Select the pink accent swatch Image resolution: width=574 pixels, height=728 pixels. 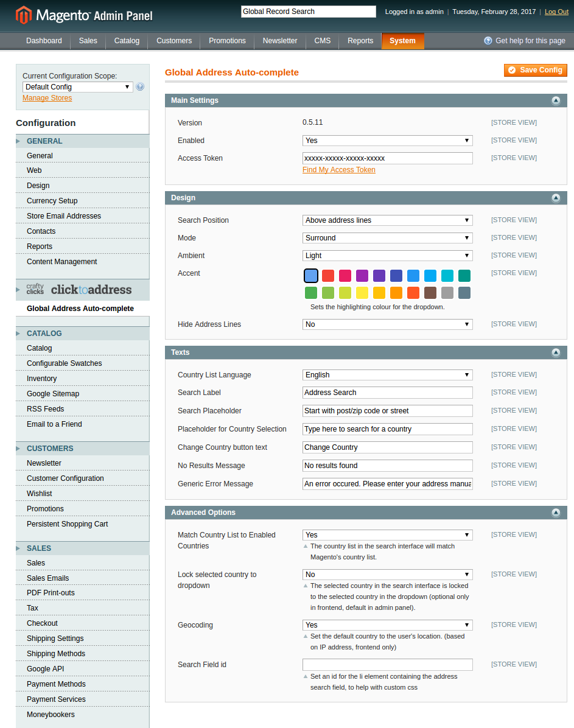pyautogui.click(x=345, y=276)
